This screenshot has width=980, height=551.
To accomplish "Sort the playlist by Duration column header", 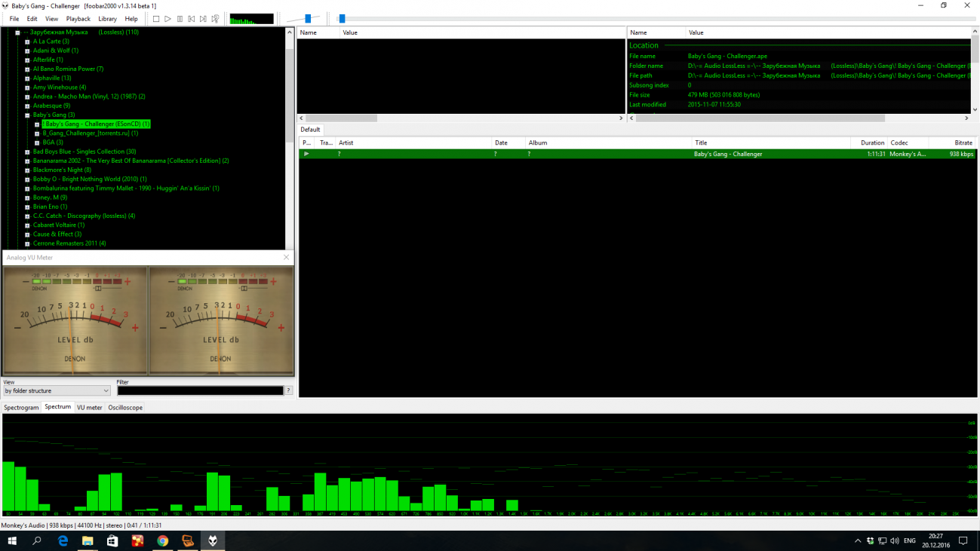I will 872,142.
